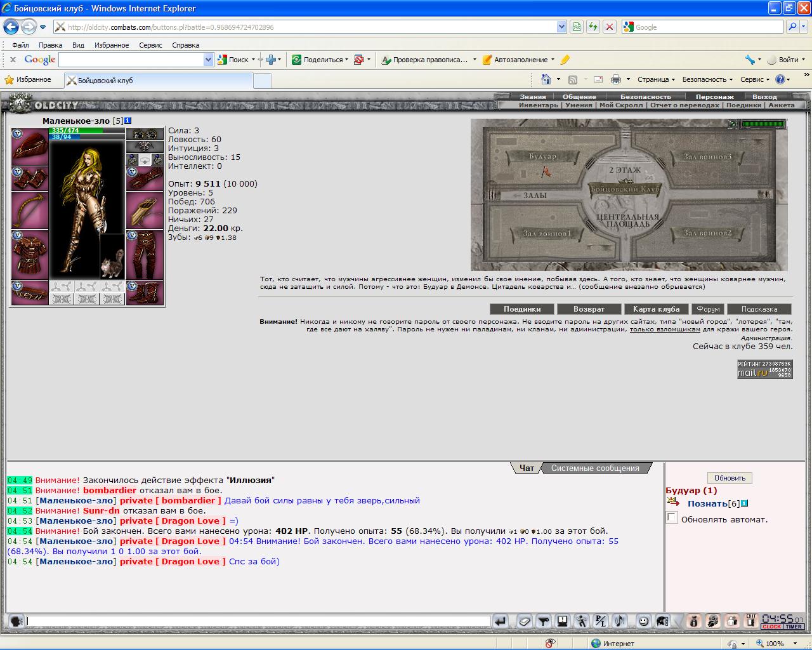Select the quiver of arrows slot
Viewport: 812px width, 650px height.
(x=145, y=210)
